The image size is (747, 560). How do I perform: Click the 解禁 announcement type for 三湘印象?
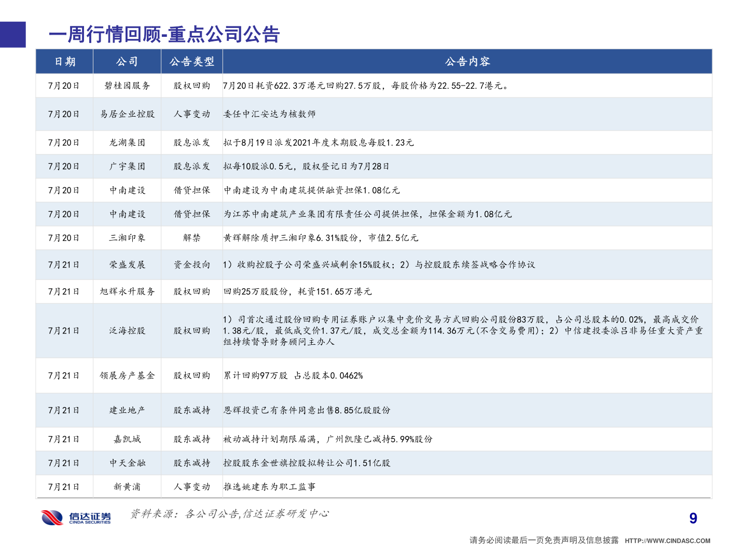[x=191, y=238]
